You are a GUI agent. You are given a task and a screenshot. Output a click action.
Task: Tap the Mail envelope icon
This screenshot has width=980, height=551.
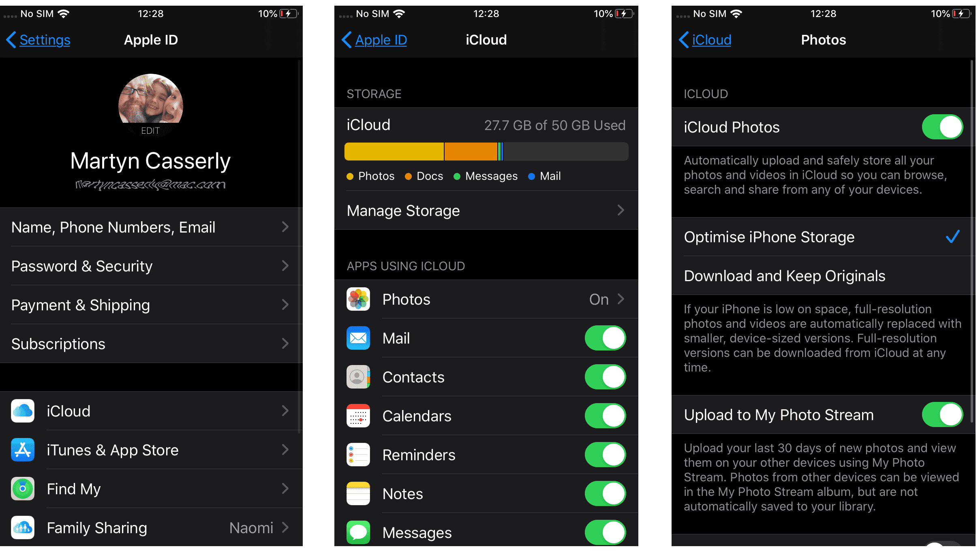[358, 338]
